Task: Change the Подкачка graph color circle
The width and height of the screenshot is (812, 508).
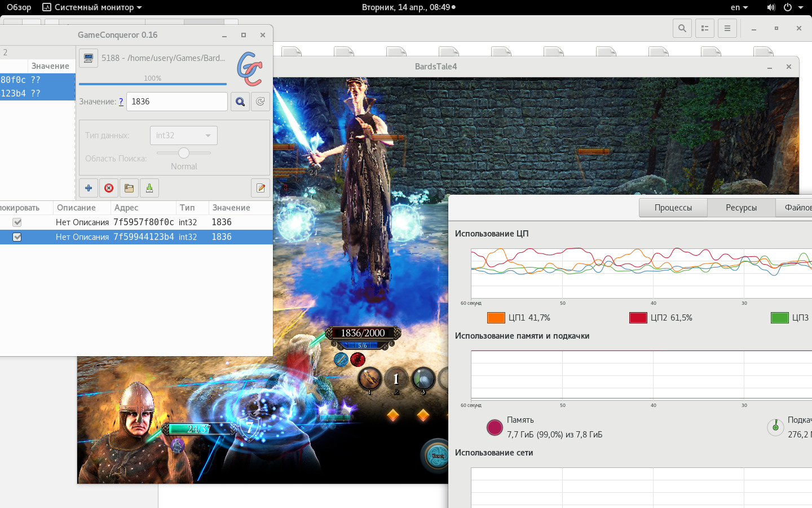Action: 775,427
